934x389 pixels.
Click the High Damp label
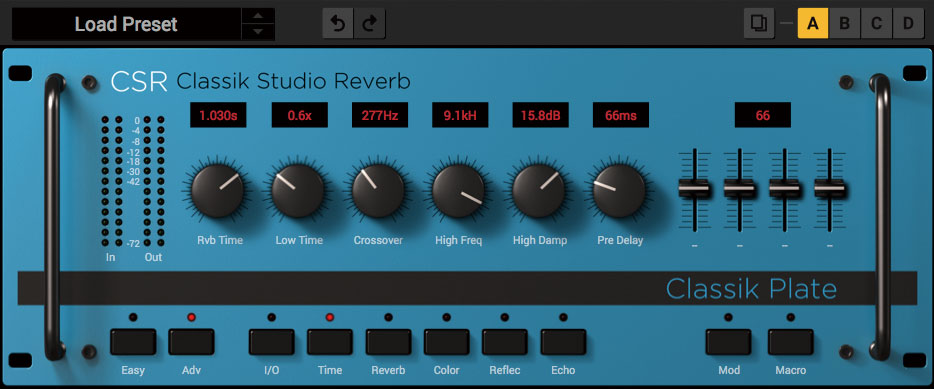[x=540, y=240]
